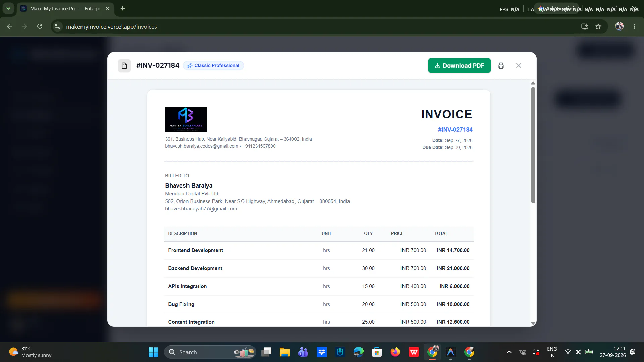
Task: Click the Master Boilerplate company logo
Action: pos(186,119)
